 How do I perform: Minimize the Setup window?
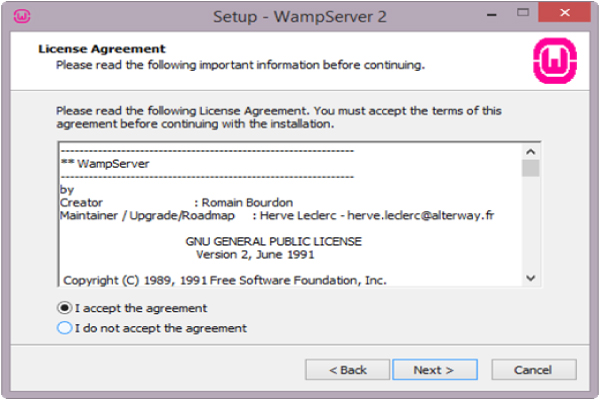tap(492, 15)
